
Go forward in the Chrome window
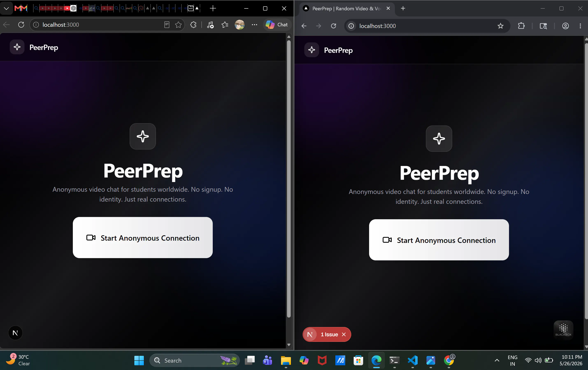[318, 26]
